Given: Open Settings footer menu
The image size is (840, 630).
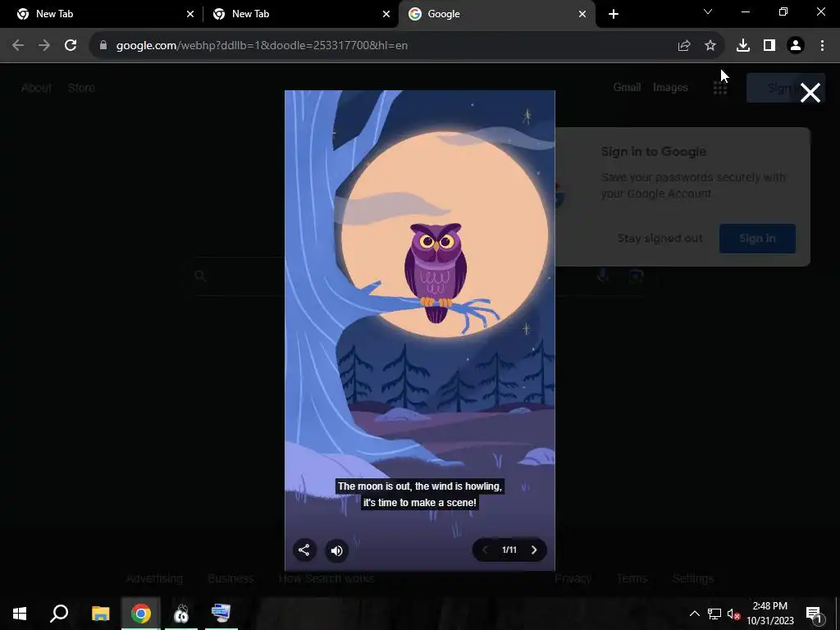Looking at the screenshot, I should point(693,578).
